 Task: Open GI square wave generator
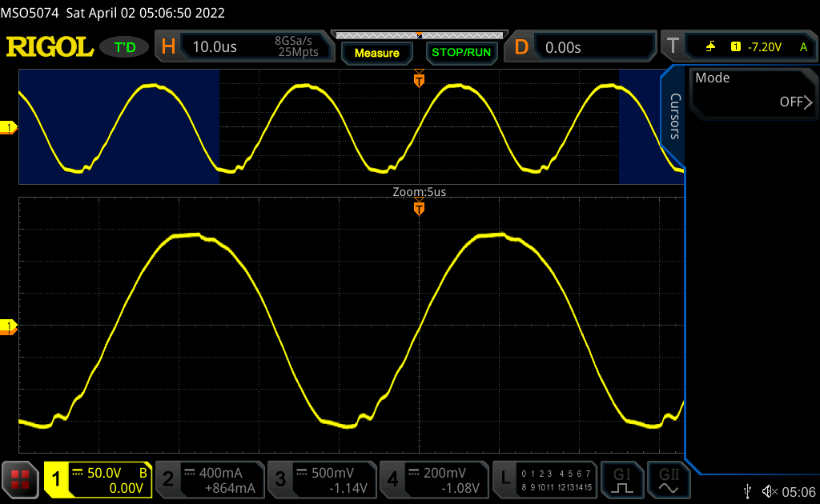[x=621, y=479]
